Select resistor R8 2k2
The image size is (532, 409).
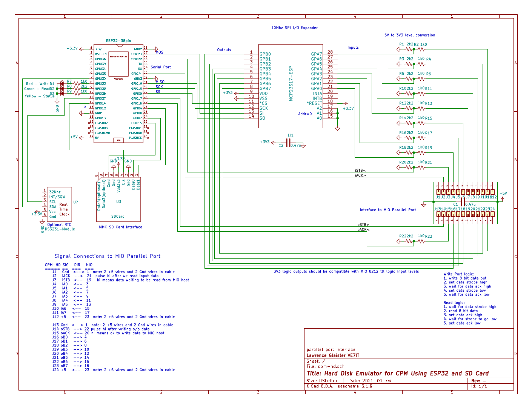click(x=76, y=89)
